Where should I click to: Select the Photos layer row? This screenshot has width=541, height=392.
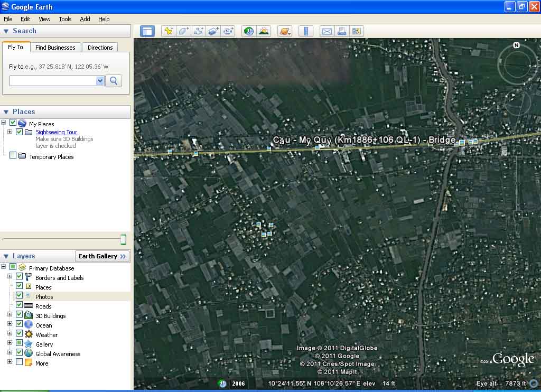tap(72, 296)
